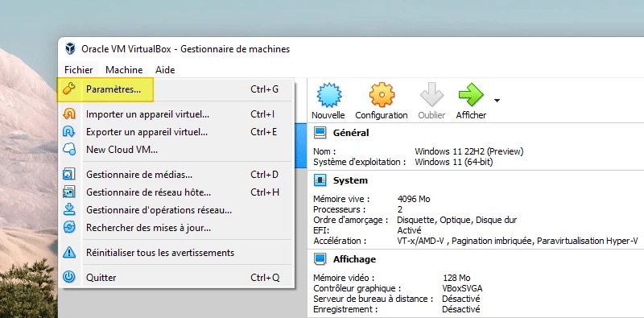The height and width of the screenshot is (318, 644).
Task: Click the EFI Activé value
Action: tap(409, 230)
